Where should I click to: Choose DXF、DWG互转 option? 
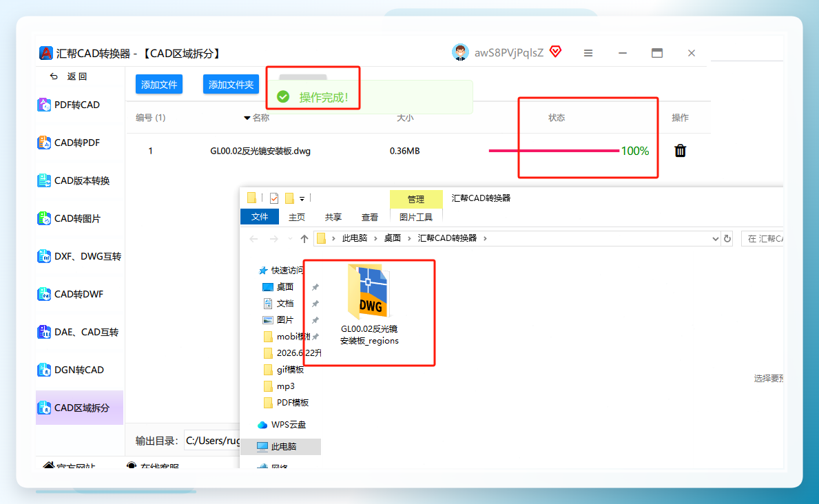click(79, 256)
